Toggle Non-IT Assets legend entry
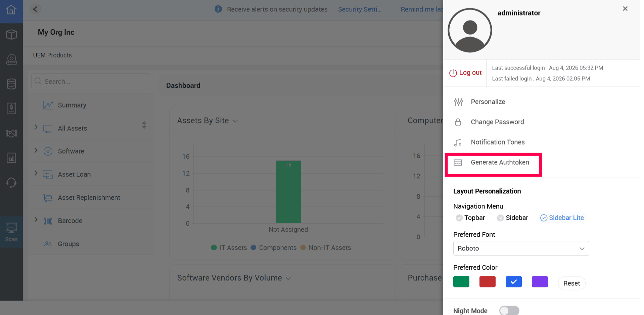This screenshot has width=644, height=315. pyautogui.click(x=326, y=248)
